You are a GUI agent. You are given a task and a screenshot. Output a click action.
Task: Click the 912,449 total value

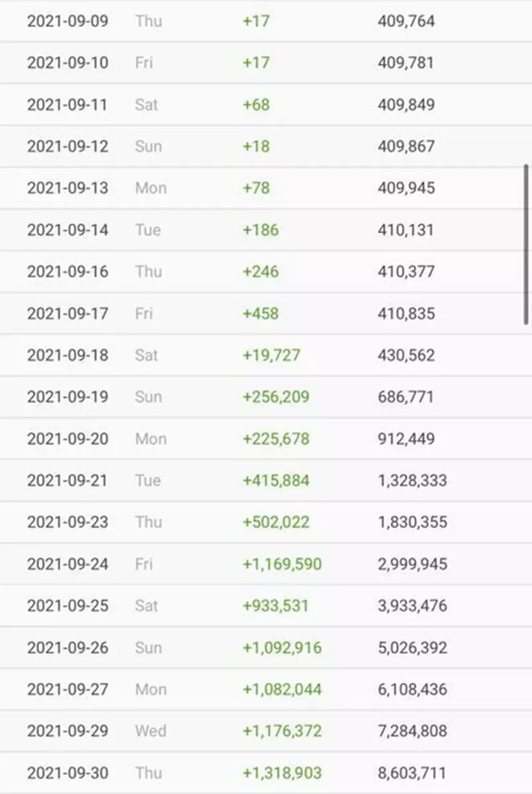pyautogui.click(x=406, y=439)
